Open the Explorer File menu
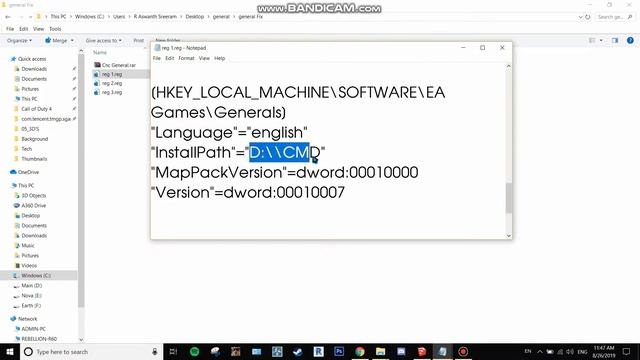 [10, 29]
